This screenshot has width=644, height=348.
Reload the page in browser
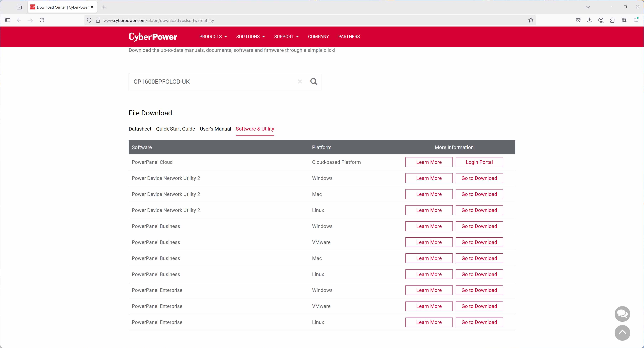42,20
